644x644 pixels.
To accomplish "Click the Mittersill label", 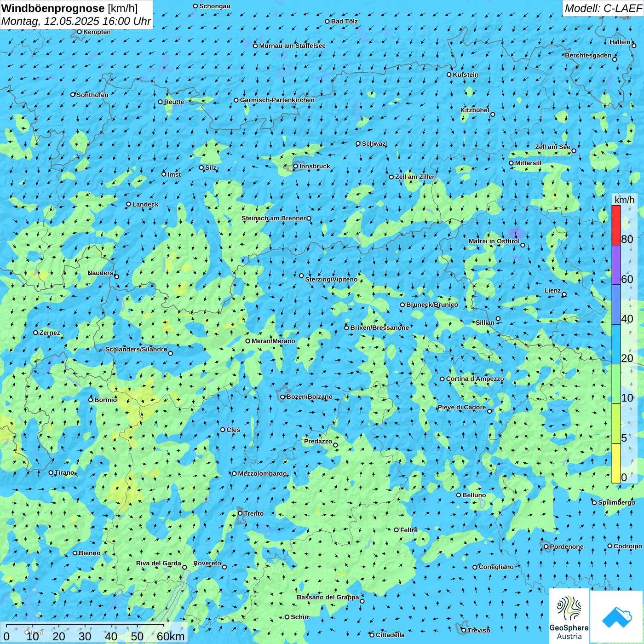I will pyautogui.click(x=528, y=163).
